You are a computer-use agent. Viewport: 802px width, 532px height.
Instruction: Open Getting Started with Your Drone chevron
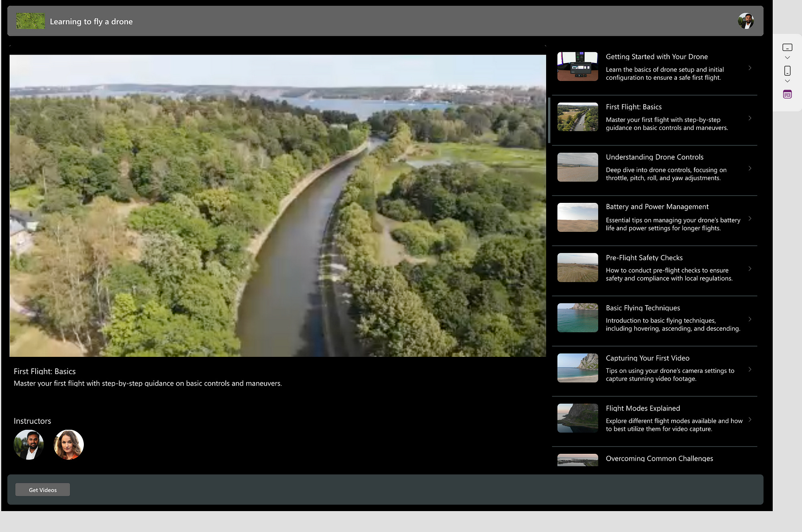click(749, 68)
